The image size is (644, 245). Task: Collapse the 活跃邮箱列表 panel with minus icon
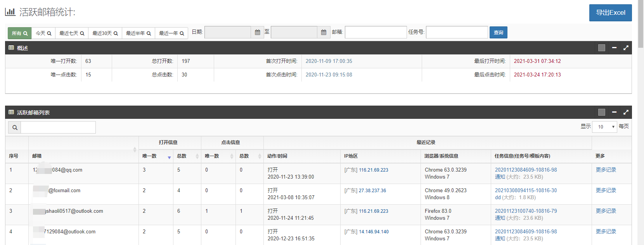(x=614, y=112)
